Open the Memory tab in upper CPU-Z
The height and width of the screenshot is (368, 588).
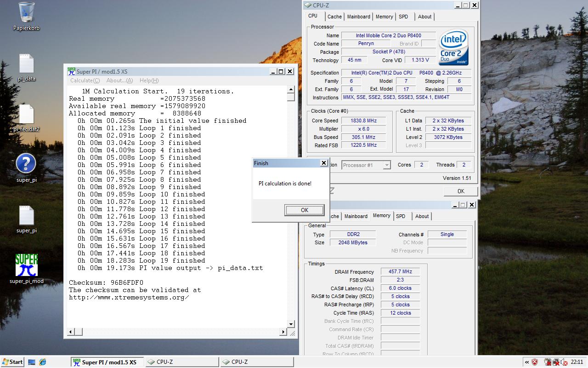click(x=384, y=17)
